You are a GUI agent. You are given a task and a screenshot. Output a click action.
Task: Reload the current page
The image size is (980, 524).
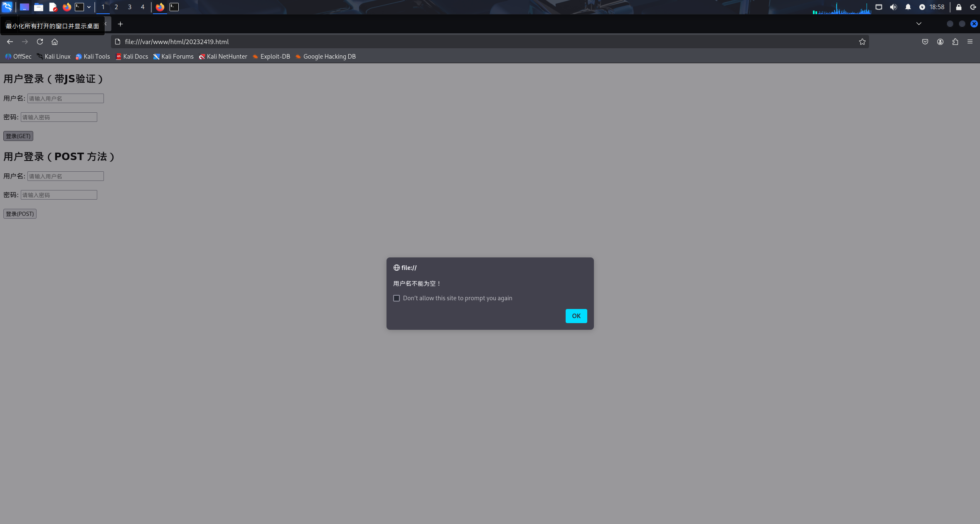(40, 42)
